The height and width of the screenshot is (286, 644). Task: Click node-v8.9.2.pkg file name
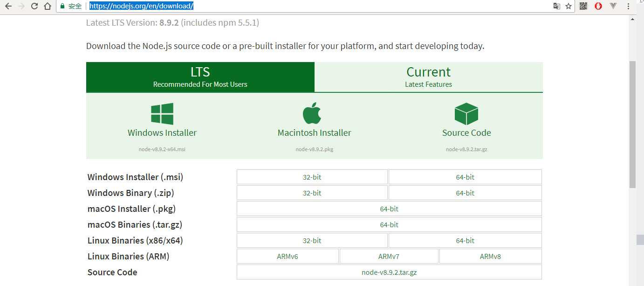click(315, 149)
